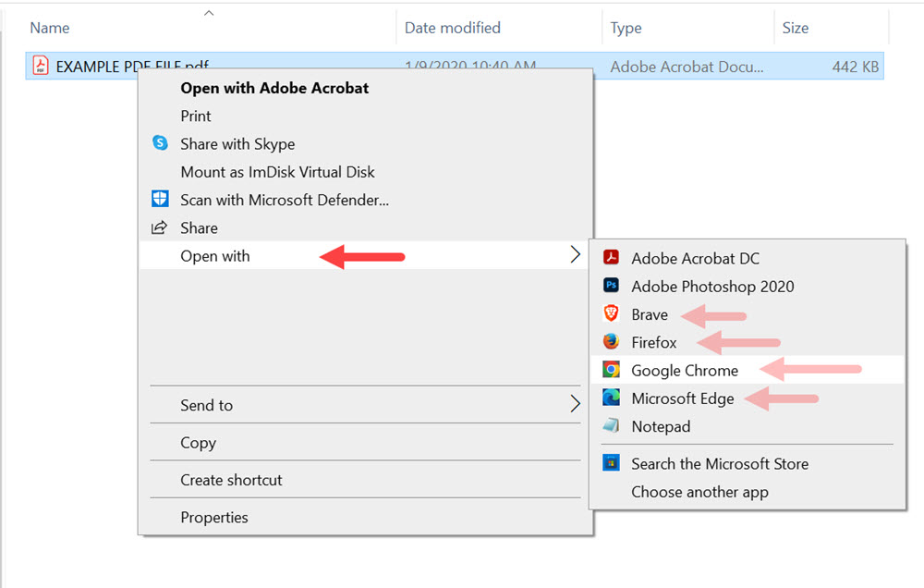The width and height of the screenshot is (924, 588).
Task: Select Copy from context menu
Action: pyautogui.click(x=198, y=442)
